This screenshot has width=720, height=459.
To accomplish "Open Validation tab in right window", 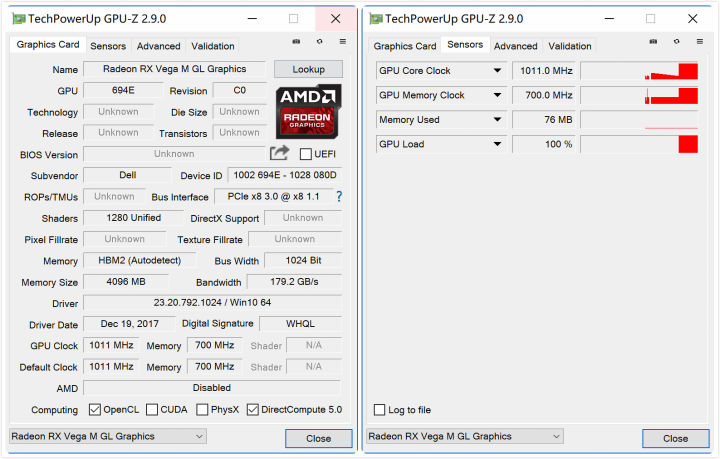I will point(570,46).
